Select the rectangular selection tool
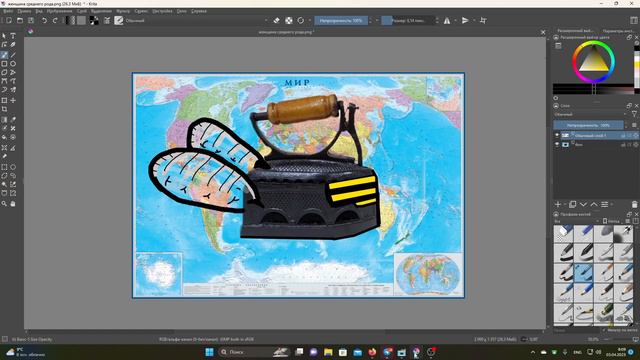Image resolution: width=640 pixels, height=360 pixels. click(x=4, y=167)
